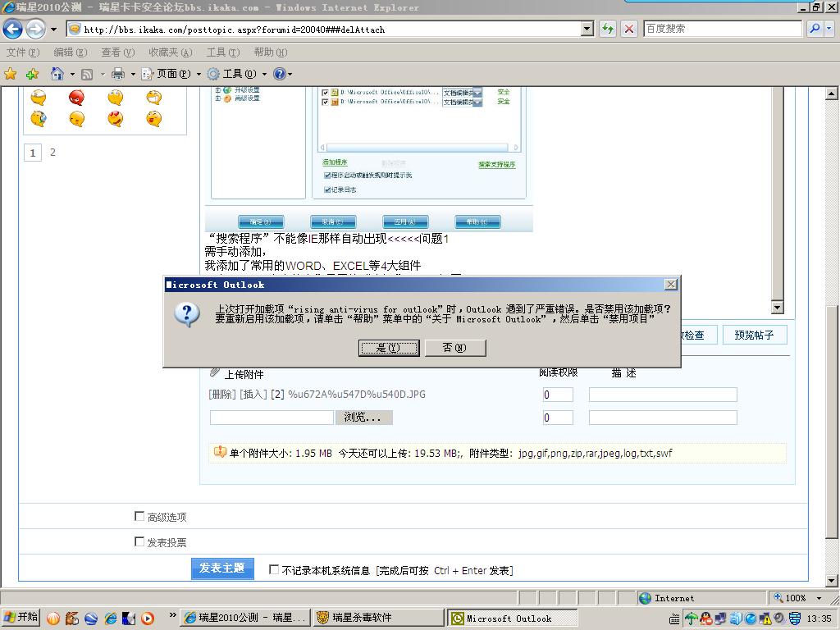Click the Favorites star icon
Image resolution: width=840 pixels, height=630 pixels.
click(10, 74)
